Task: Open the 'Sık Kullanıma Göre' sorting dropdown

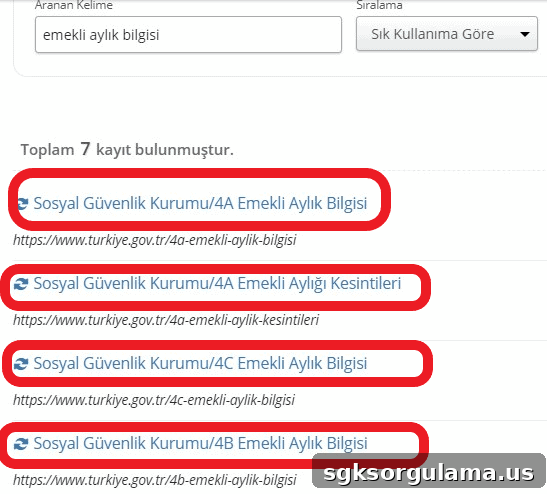Action: pos(447,34)
